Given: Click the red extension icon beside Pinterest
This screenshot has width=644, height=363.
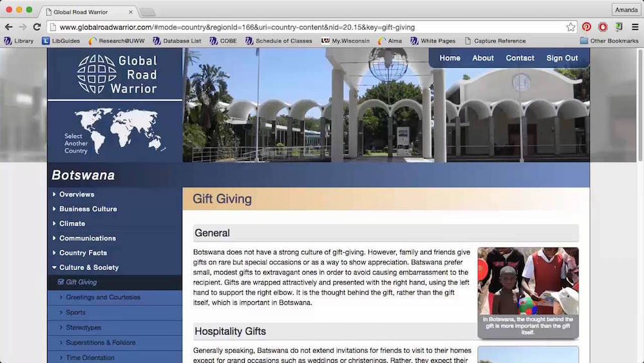Looking at the screenshot, I should 603,27.
